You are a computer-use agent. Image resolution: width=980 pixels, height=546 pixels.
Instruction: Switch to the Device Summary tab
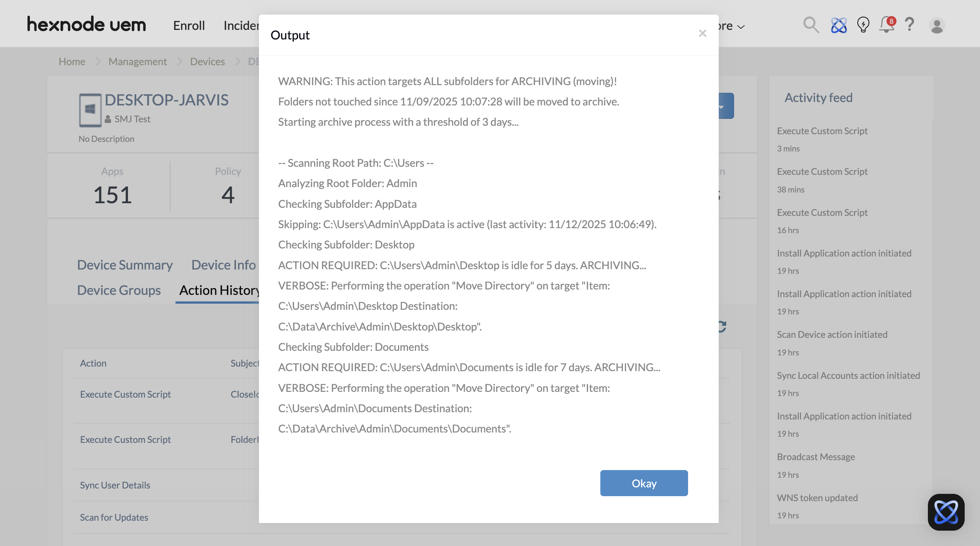[125, 265]
